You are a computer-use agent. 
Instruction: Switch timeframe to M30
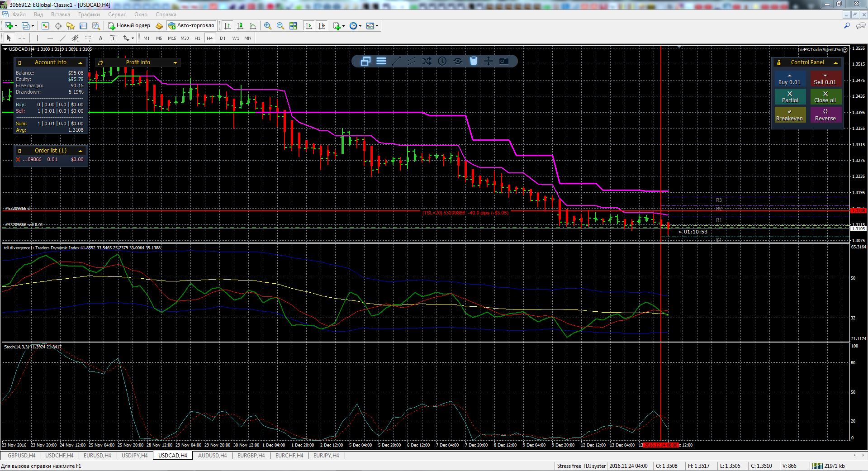[x=185, y=38]
